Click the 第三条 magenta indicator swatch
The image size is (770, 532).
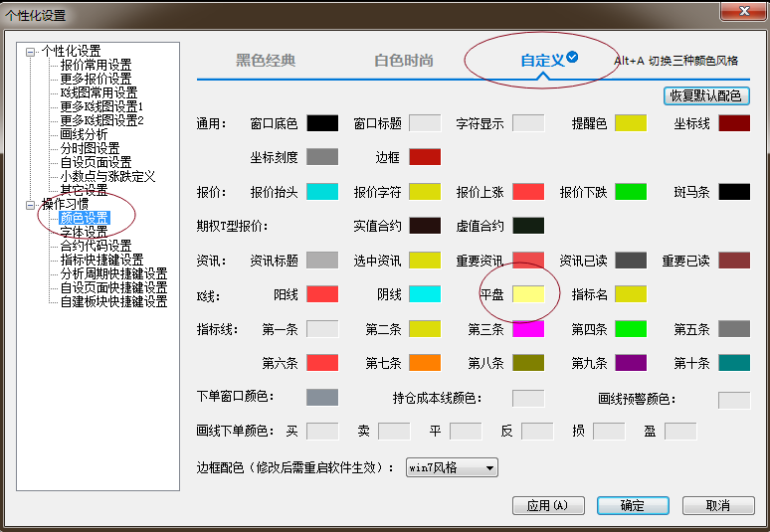click(528, 328)
